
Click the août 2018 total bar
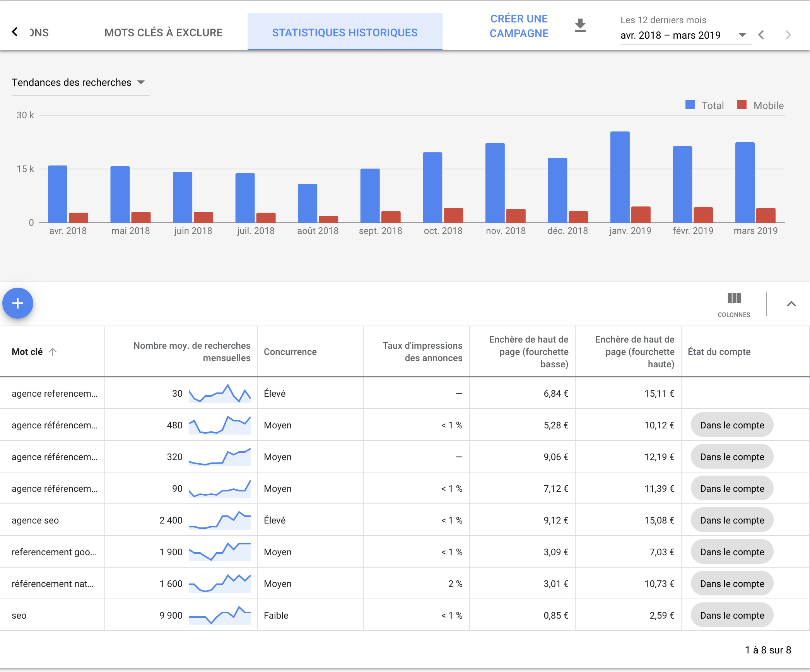tap(307, 203)
